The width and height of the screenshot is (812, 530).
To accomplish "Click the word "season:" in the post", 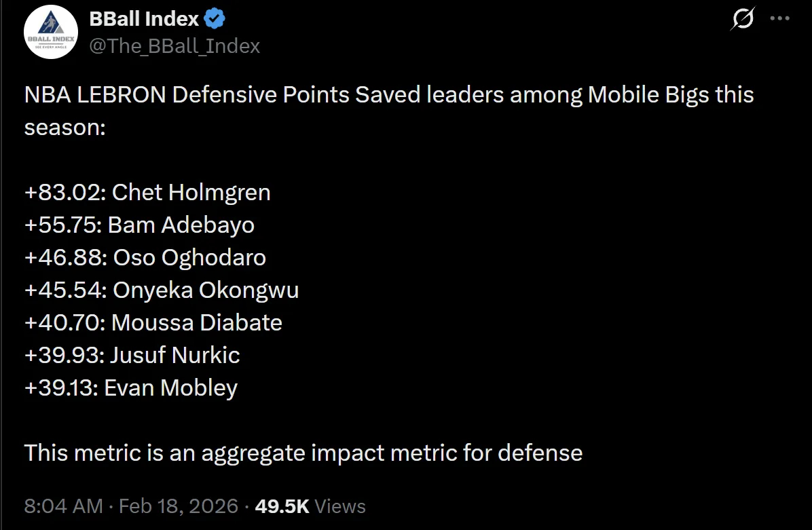I will (65, 127).
